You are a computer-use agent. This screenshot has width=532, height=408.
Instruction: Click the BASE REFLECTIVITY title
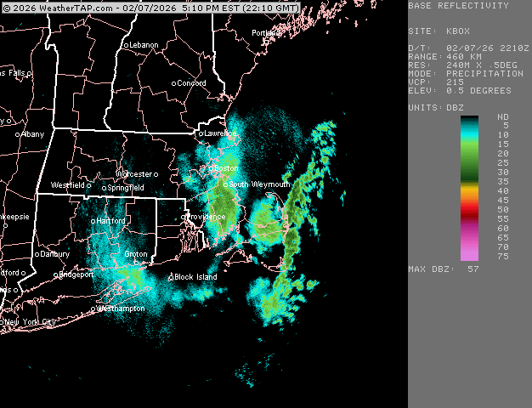coord(458,6)
